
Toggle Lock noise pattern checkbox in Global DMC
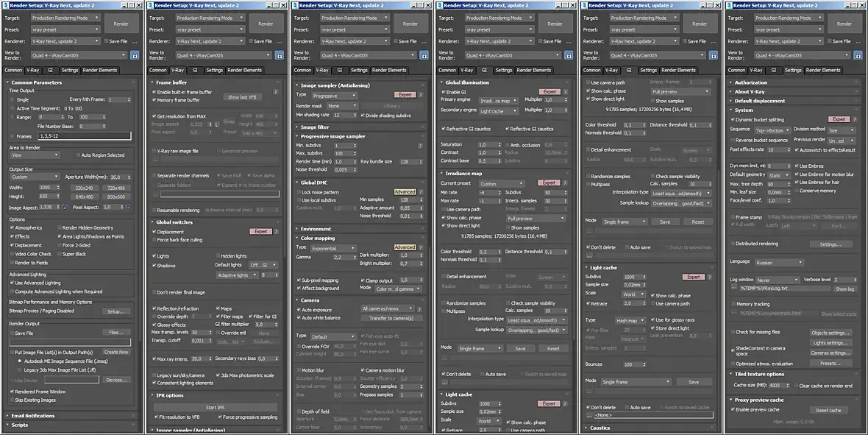click(299, 192)
